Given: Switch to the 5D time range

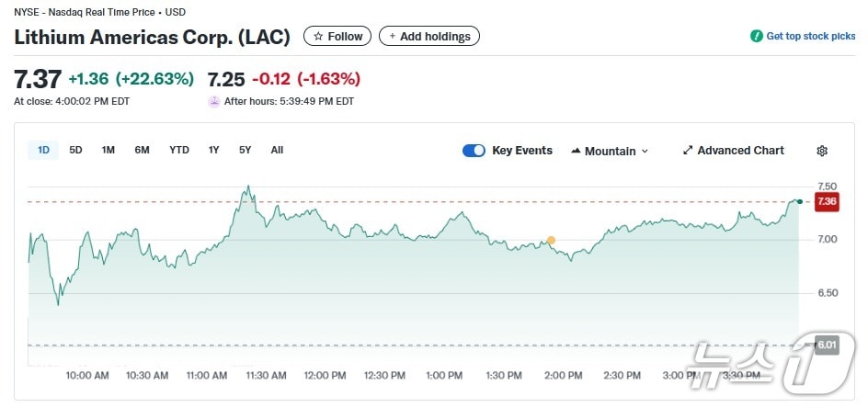Looking at the screenshot, I should point(75,150).
